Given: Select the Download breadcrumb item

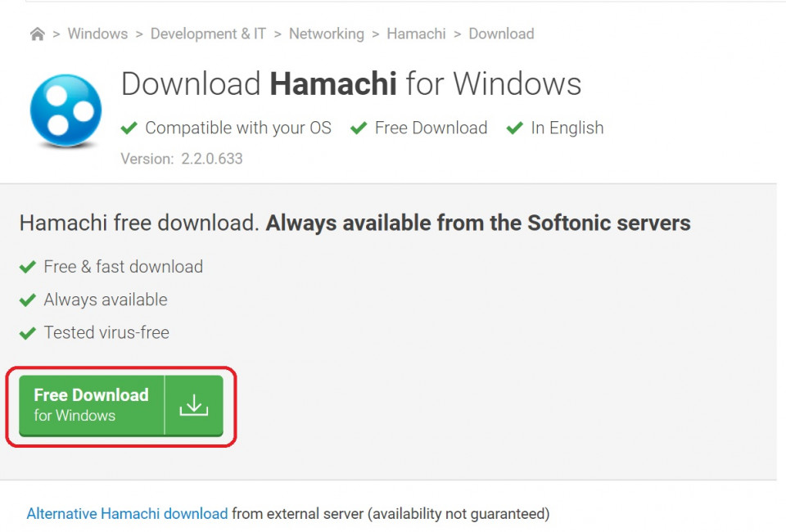Looking at the screenshot, I should click(501, 34).
